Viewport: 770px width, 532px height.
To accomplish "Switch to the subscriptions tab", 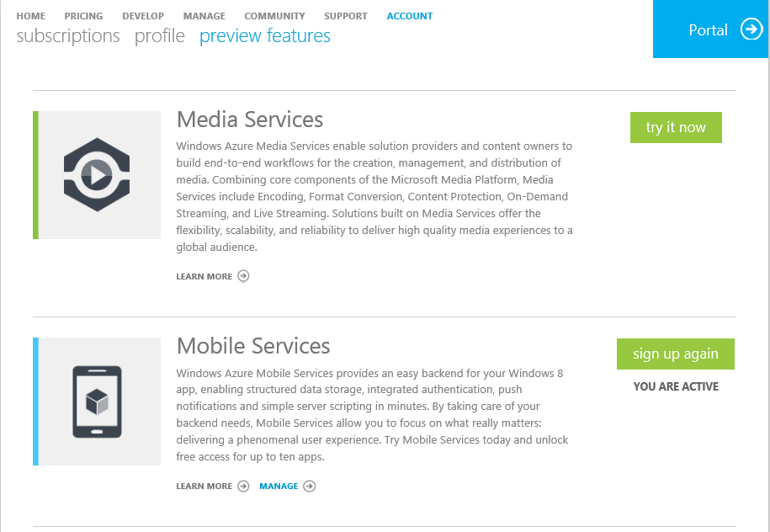I will [68, 36].
